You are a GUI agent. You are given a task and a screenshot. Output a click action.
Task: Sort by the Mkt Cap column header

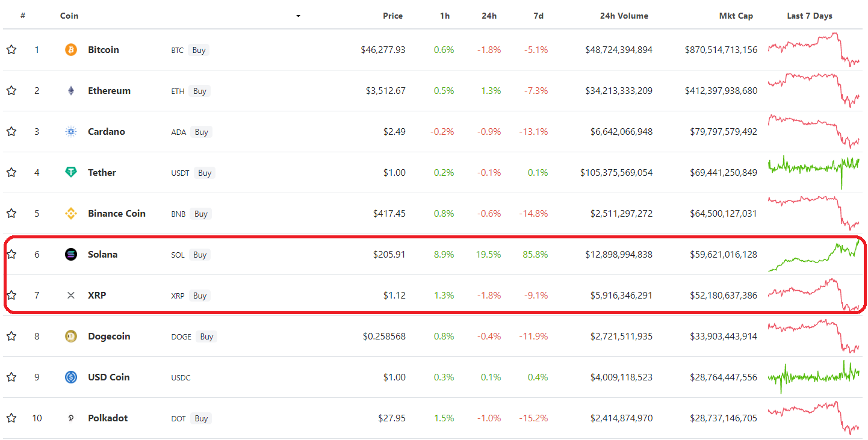click(736, 16)
